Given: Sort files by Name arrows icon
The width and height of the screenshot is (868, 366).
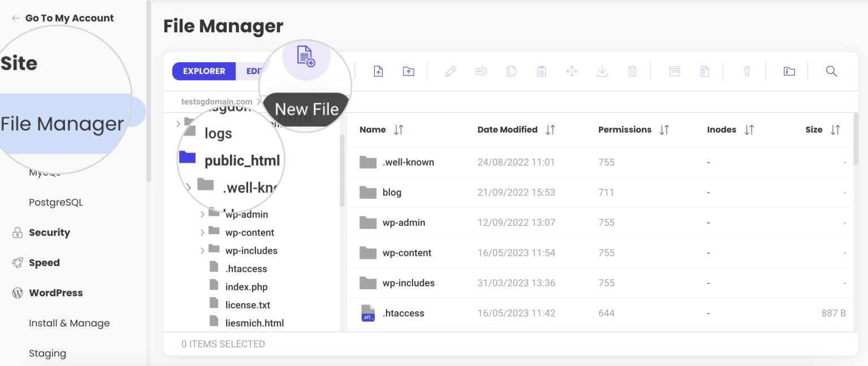Looking at the screenshot, I should (398, 130).
